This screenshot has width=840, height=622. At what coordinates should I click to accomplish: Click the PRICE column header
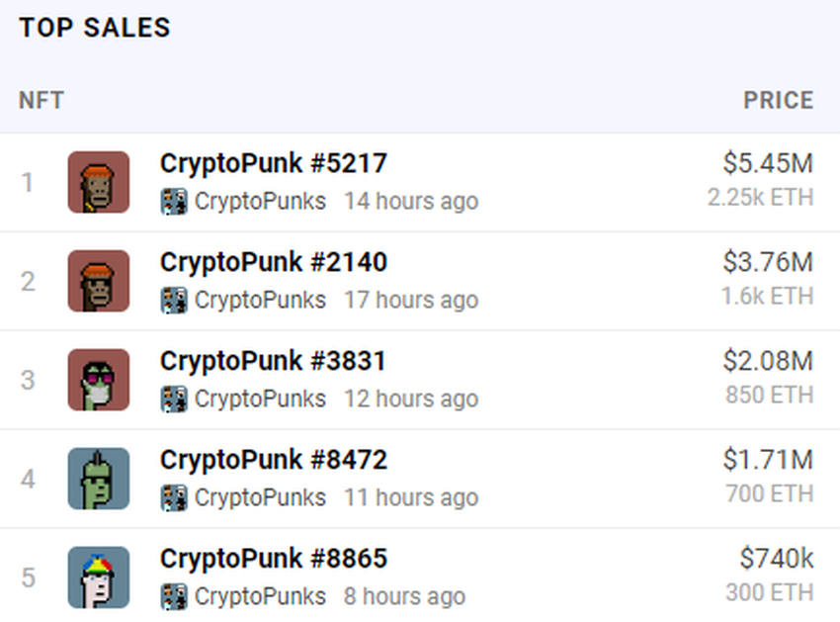pos(779,100)
